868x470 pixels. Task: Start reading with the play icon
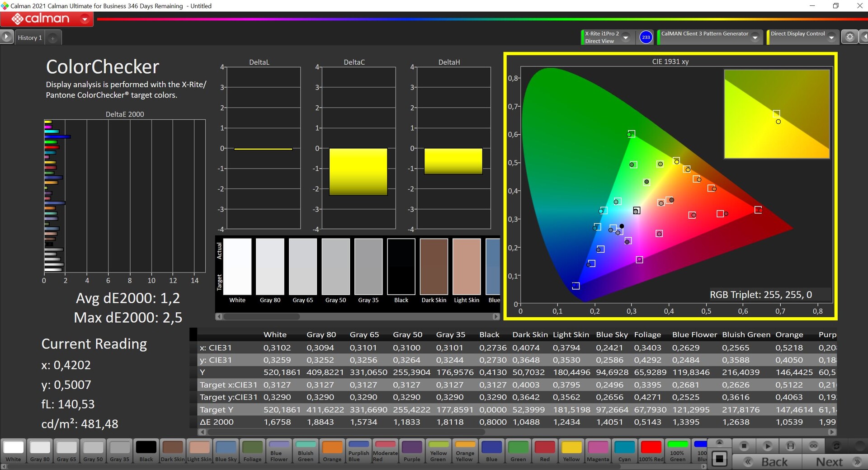(767, 446)
